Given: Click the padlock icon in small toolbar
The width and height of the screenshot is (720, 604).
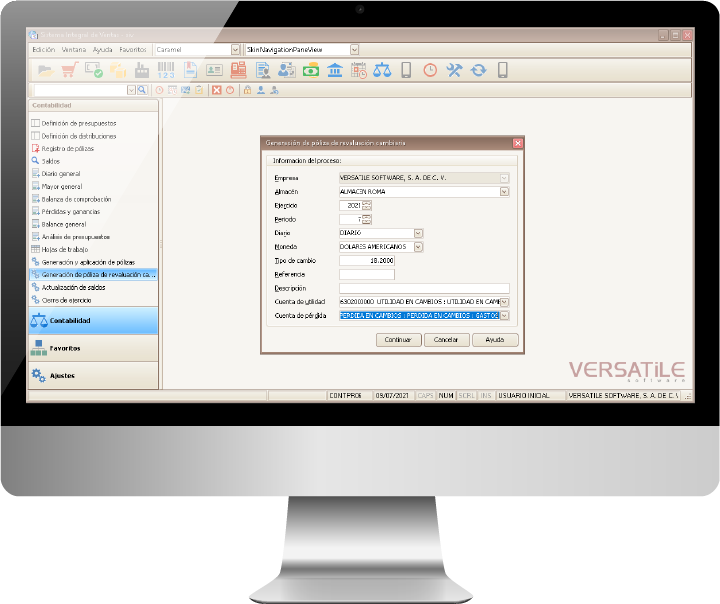Looking at the screenshot, I should 248,90.
